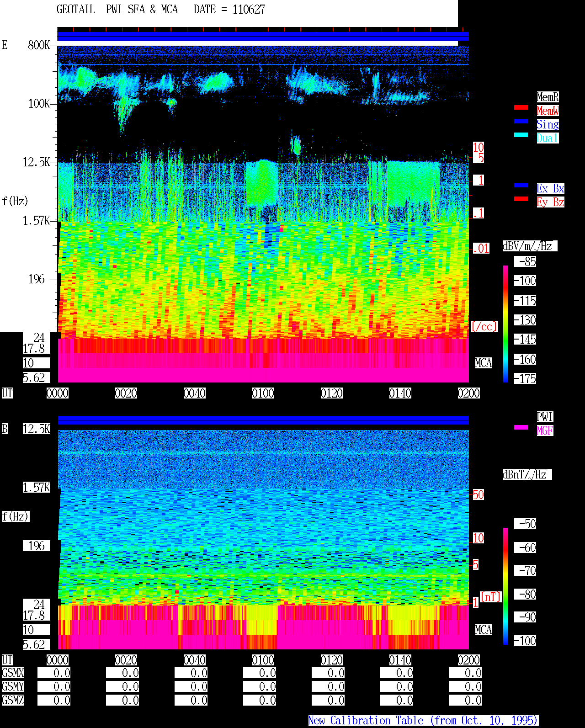
Task: Click the blue Ex Bx legend swatch
Action: (x=521, y=185)
